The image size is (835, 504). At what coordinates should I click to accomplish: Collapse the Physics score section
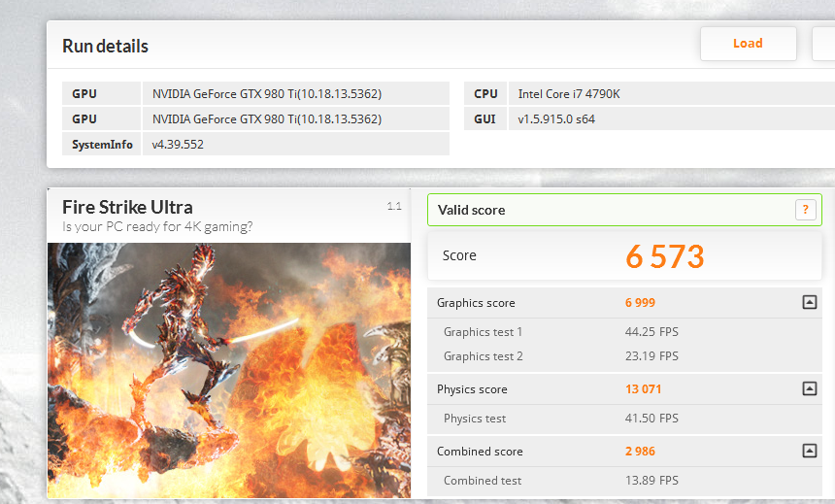tap(810, 388)
